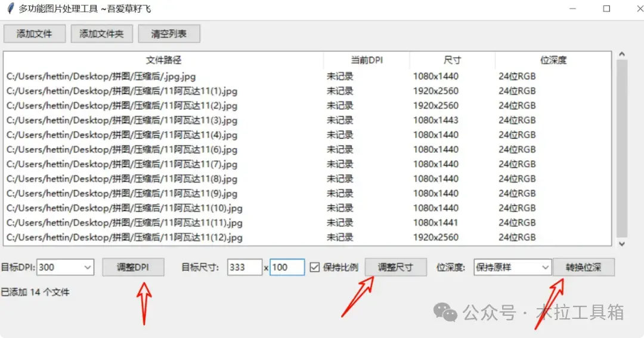The width and height of the screenshot is (644, 338).
Task: Open the 目标DPI 300 dropdown
Action: coord(66,268)
